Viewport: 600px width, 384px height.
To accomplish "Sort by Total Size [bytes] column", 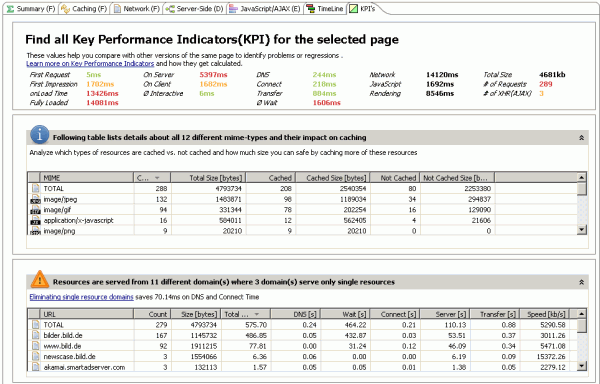I will coord(208,178).
